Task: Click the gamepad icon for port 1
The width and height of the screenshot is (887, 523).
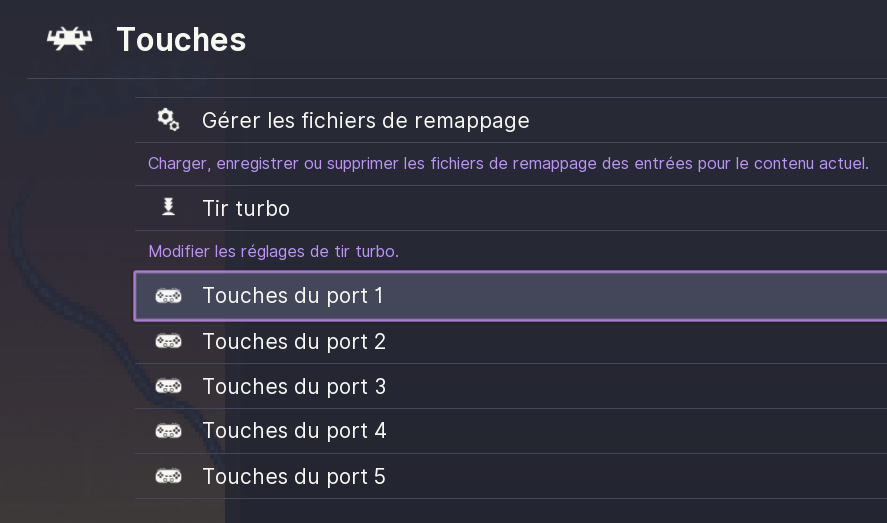Action: pos(168,296)
